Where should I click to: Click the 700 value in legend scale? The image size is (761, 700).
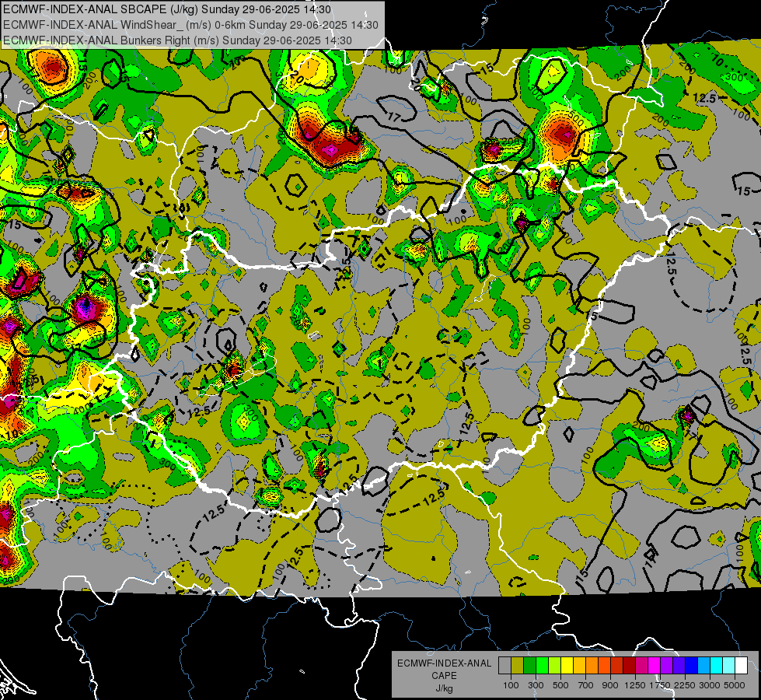pyautogui.click(x=586, y=685)
